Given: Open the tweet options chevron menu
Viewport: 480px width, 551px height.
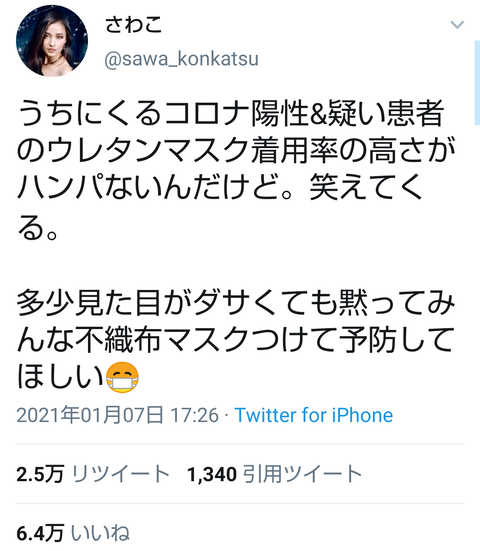Looking at the screenshot, I should point(457,25).
